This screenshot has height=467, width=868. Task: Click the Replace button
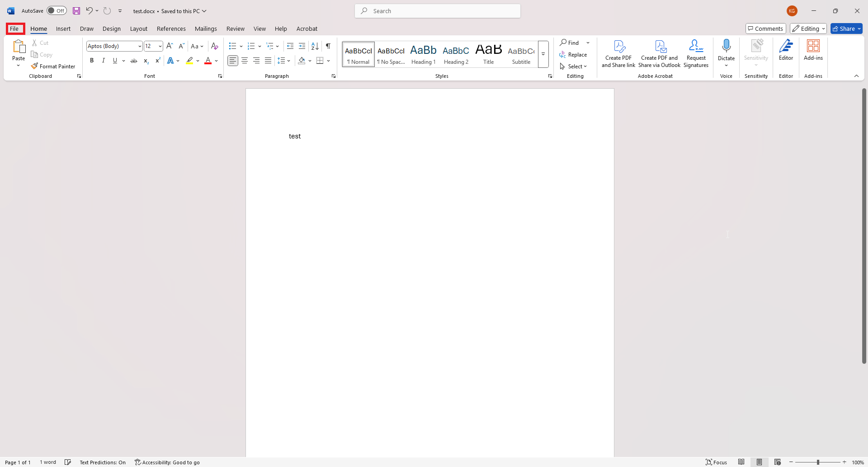(x=573, y=55)
